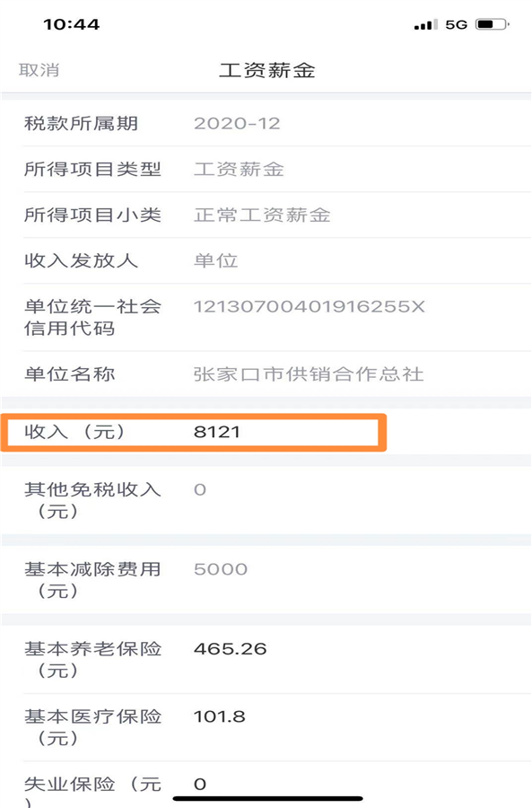Tap the credit code 12130700401916255X

pos(309,307)
